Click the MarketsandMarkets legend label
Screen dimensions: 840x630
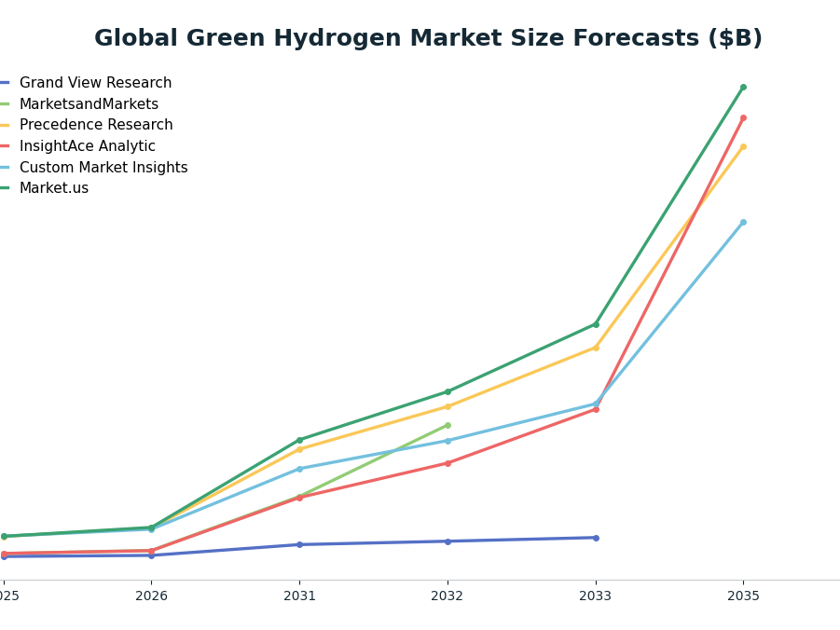(89, 104)
